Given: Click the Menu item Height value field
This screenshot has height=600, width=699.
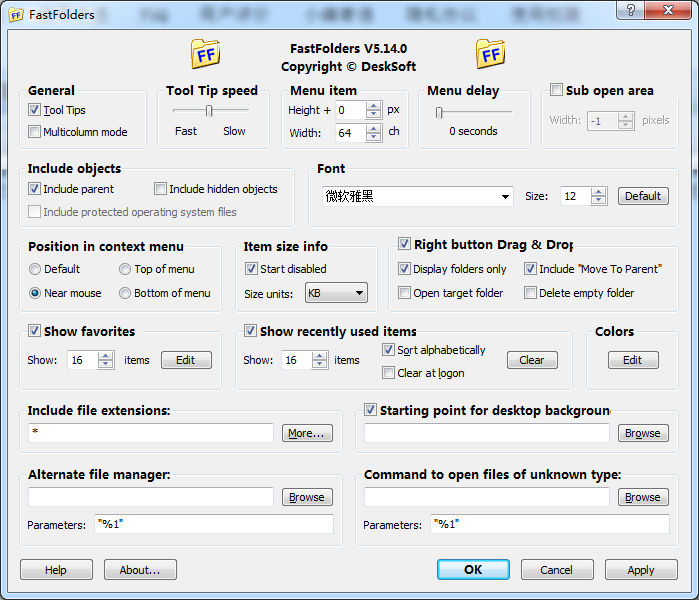Looking at the screenshot, I should tap(351, 110).
